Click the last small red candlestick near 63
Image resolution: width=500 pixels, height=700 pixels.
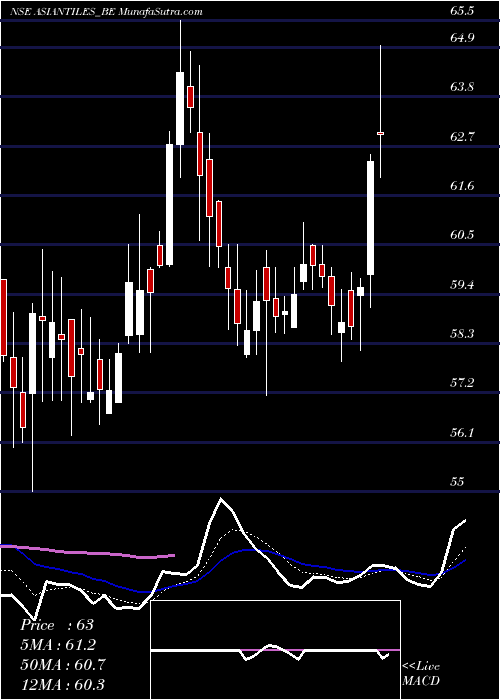tap(381, 133)
